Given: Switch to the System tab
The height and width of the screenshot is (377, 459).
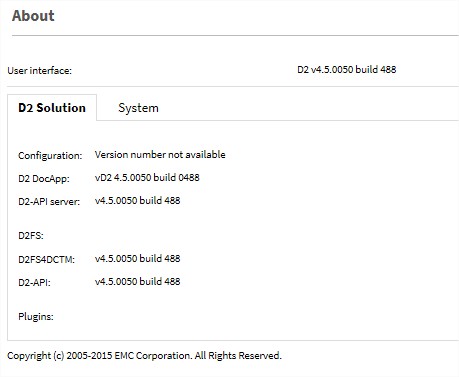Looking at the screenshot, I should tap(138, 108).
